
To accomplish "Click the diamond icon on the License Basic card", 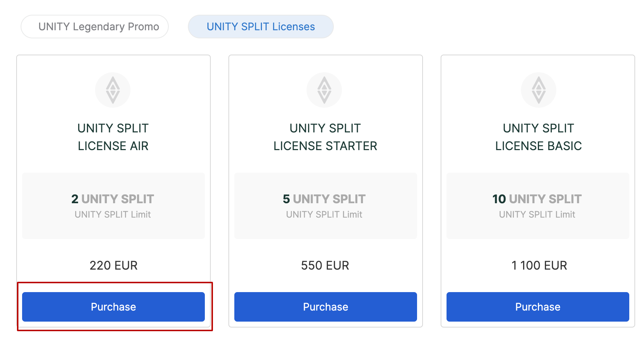I will coord(539,90).
